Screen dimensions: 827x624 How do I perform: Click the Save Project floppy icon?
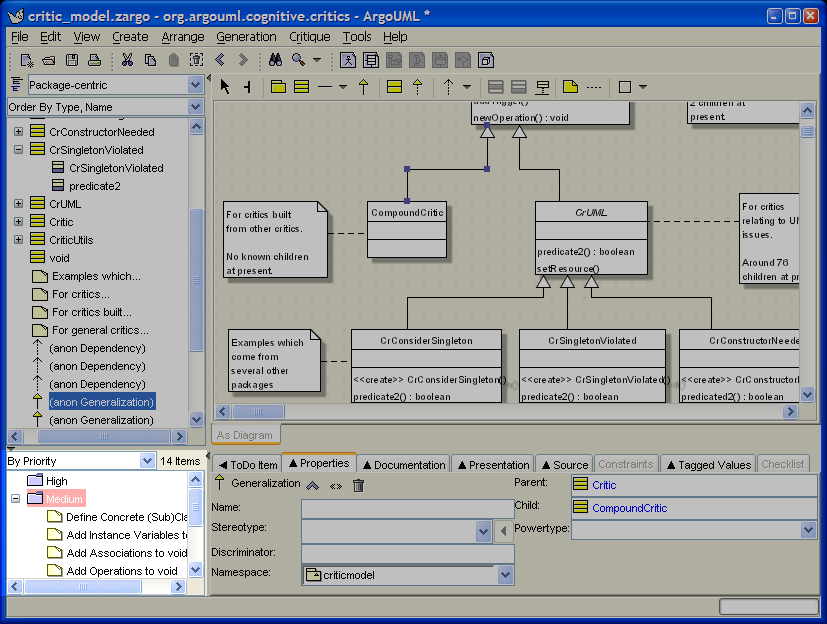[70, 60]
